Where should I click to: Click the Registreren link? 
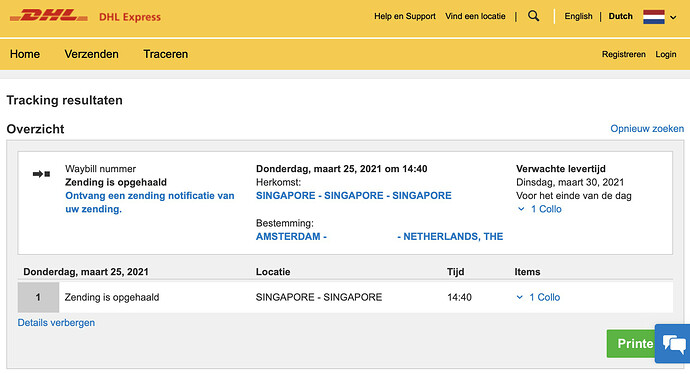pos(624,54)
